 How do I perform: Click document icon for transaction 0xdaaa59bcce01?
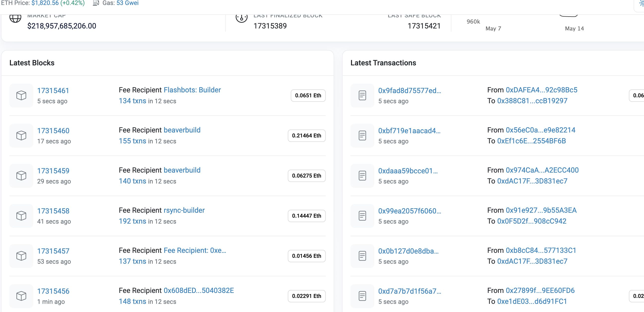(362, 176)
